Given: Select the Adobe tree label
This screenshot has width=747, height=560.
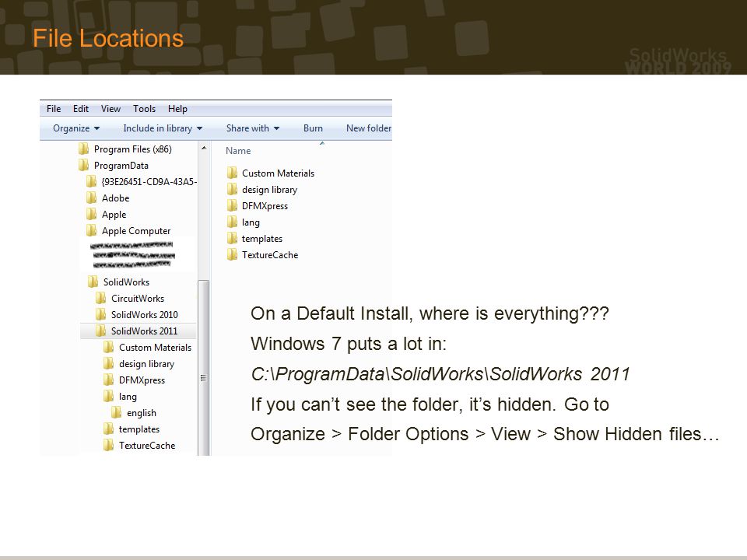Looking at the screenshot, I should 115,198.
